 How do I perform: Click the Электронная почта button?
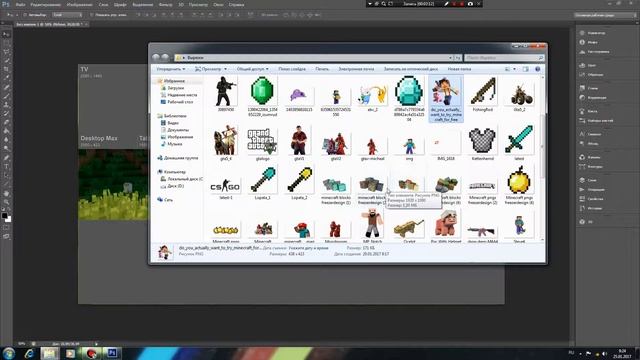356,69
